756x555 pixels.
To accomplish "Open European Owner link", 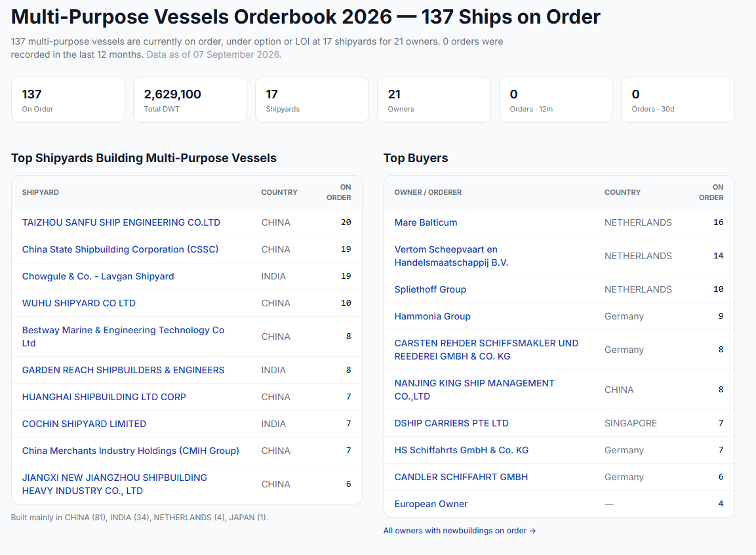I will coord(431,504).
